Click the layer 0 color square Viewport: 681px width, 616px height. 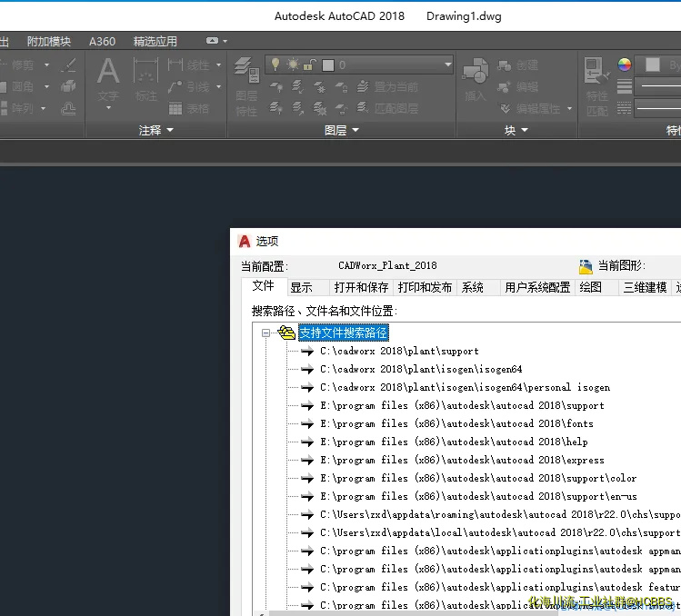pyautogui.click(x=328, y=65)
